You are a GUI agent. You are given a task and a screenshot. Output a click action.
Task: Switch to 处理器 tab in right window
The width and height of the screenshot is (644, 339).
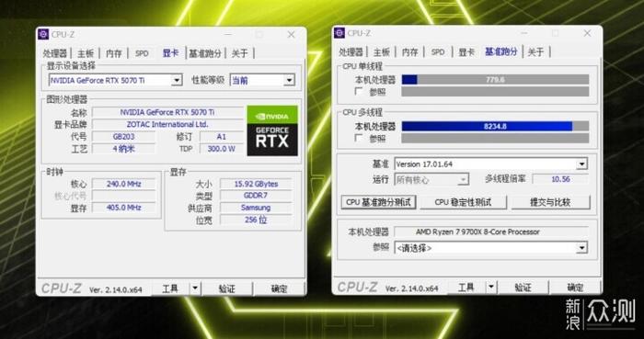click(351, 52)
